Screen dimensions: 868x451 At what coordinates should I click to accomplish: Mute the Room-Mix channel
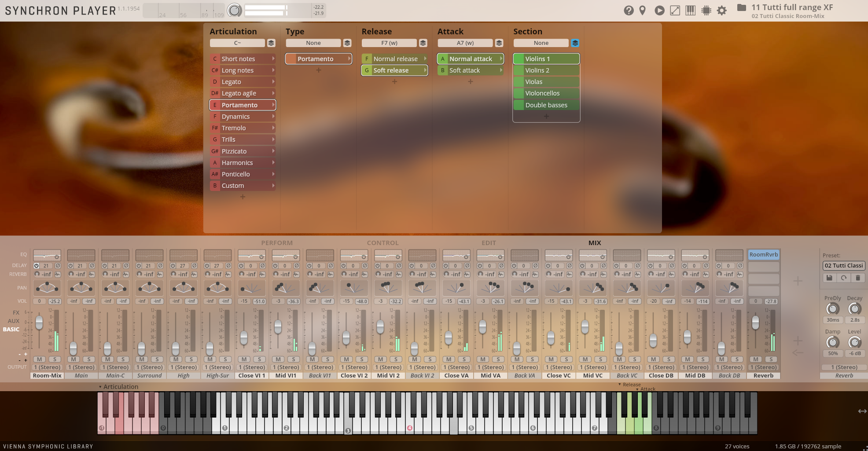tap(39, 359)
